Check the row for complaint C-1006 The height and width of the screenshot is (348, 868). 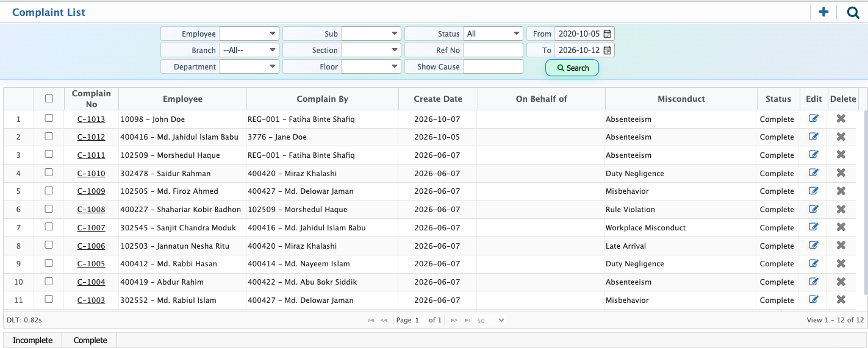49,245
